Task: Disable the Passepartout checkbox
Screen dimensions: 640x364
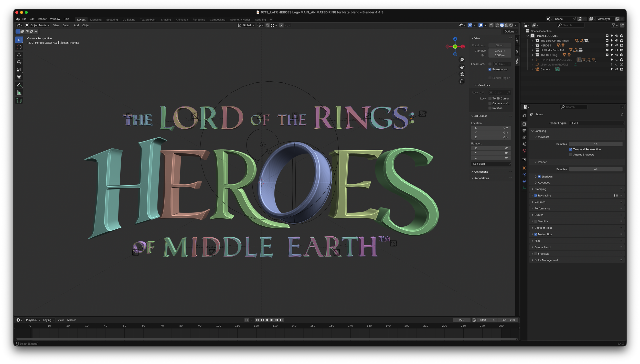Action: pyautogui.click(x=490, y=69)
